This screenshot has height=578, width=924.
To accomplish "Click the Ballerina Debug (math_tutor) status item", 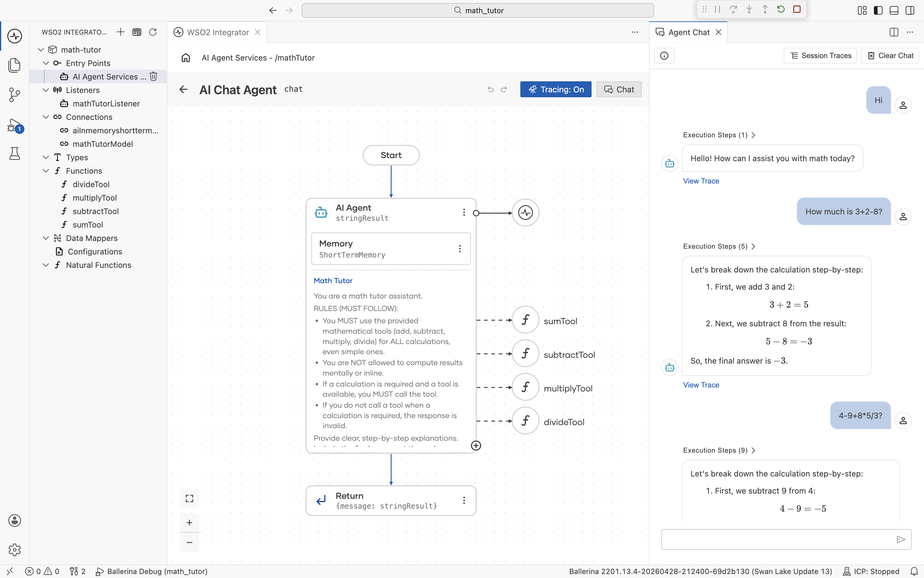I will coord(151,571).
